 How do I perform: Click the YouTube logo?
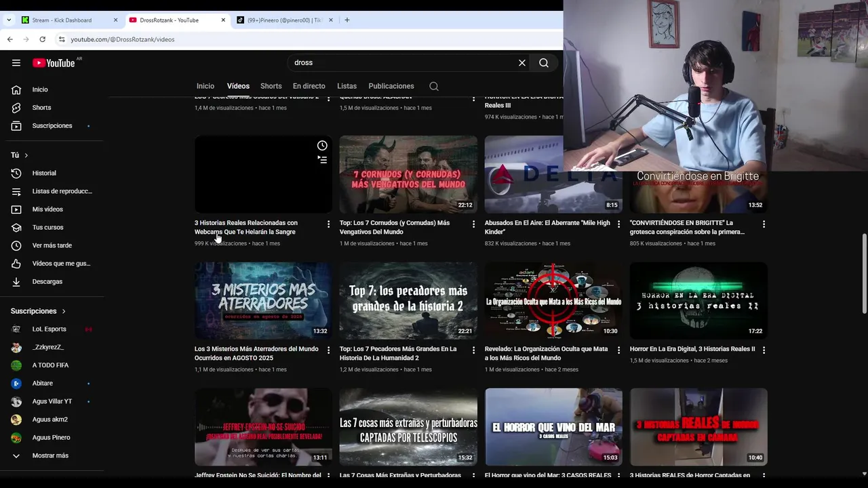point(54,63)
